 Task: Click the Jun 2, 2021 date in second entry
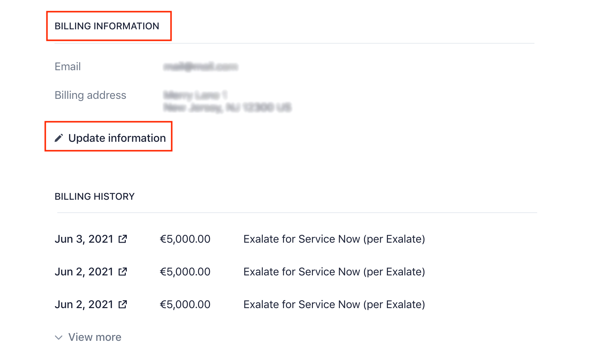84,272
